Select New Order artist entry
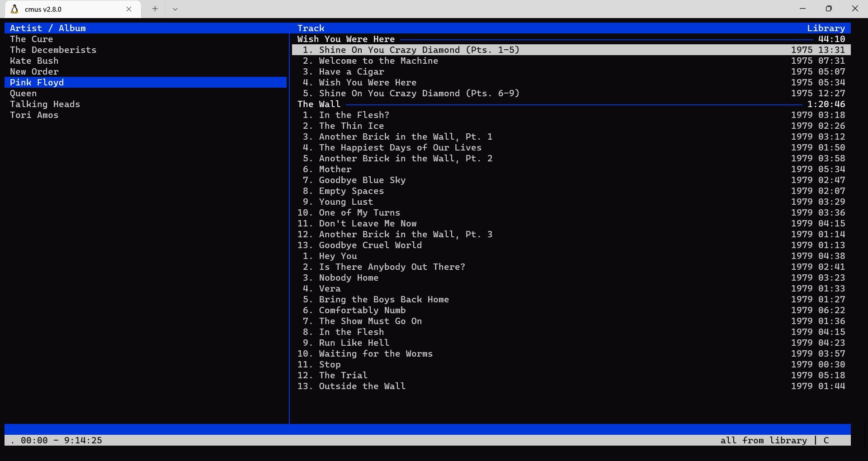This screenshot has width=868, height=461. [146, 71]
